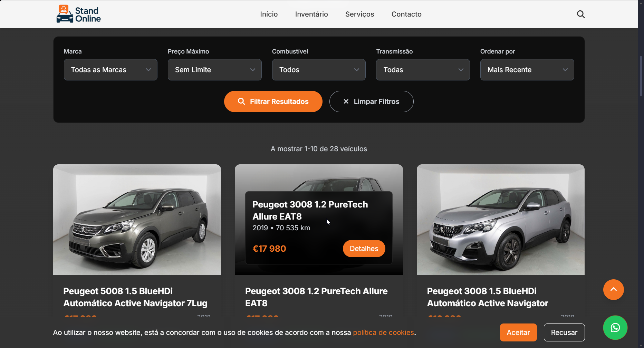
Task: Click the Stand Online logo
Action: [78, 14]
